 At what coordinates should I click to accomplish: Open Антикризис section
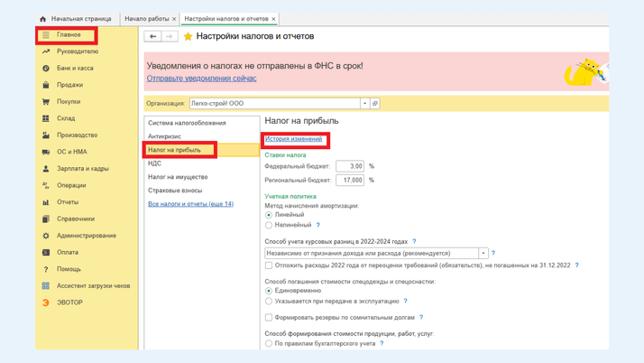click(x=164, y=136)
